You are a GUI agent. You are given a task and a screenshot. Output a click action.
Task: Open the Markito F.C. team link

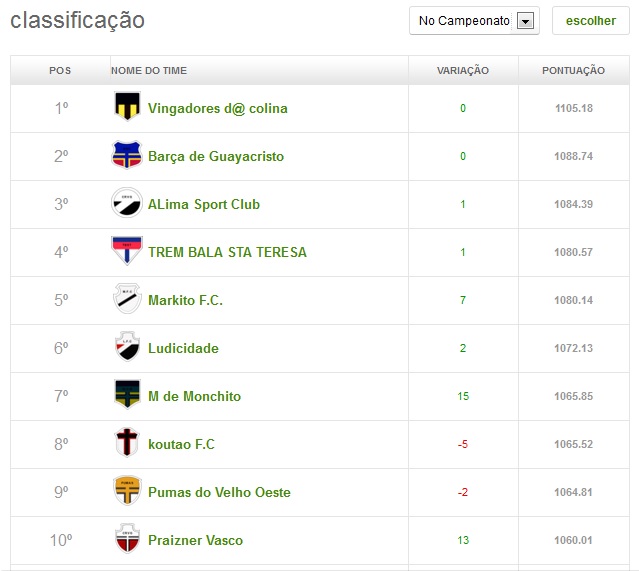click(x=185, y=300)
